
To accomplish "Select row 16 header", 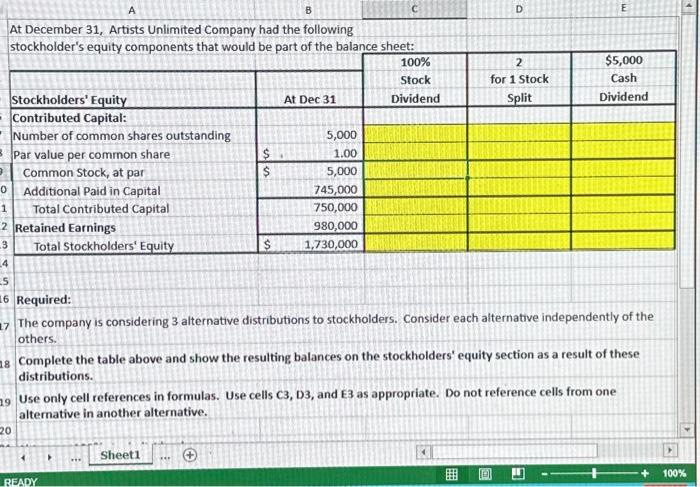I will (x=5, y=300).
